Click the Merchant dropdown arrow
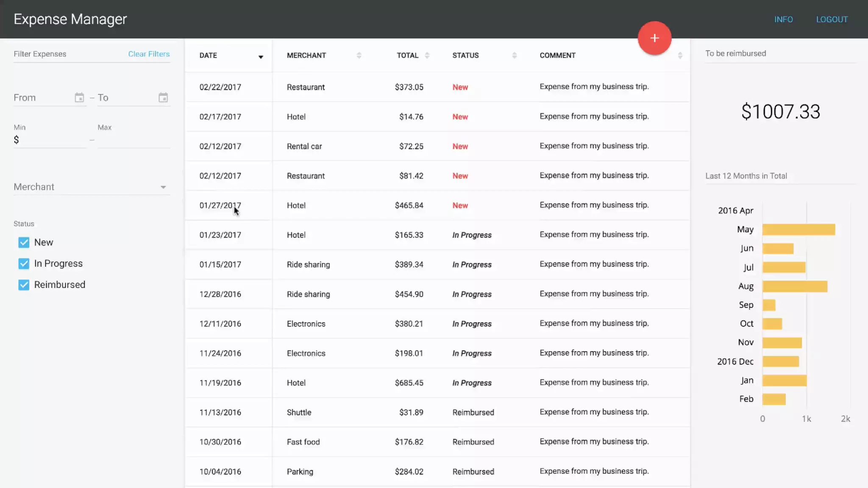Screen dimensions: 868x488 tap(163, 187)
